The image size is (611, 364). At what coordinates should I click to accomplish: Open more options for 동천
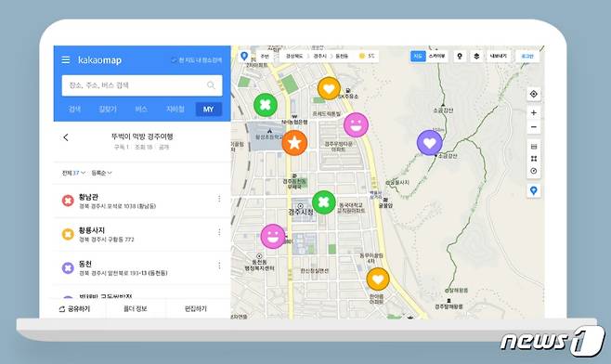tap(219, 266)
